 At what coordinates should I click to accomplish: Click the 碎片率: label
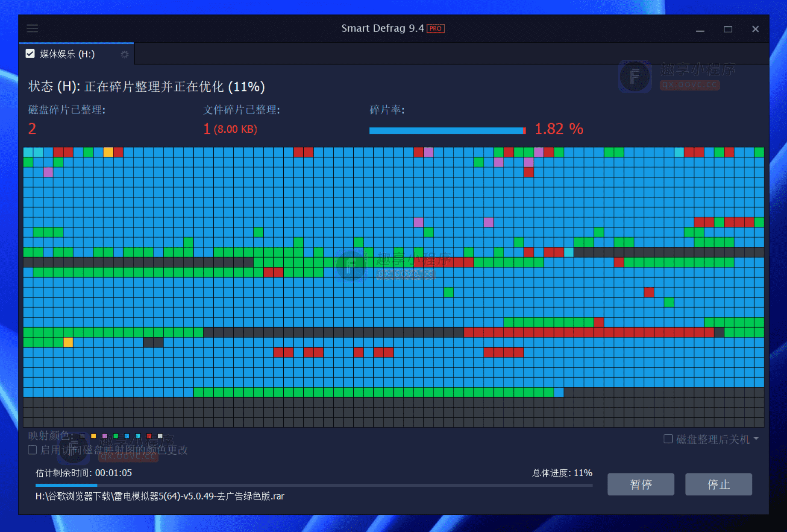pyautogui.click(x=387, y=110)
